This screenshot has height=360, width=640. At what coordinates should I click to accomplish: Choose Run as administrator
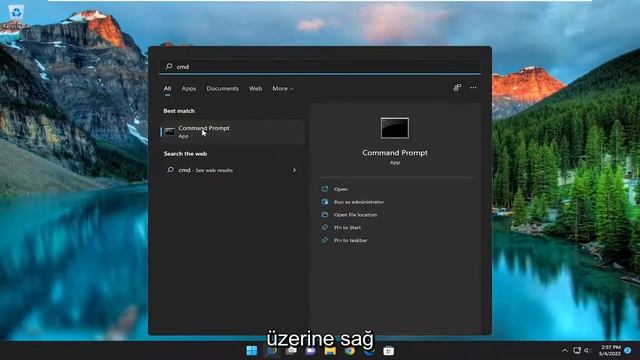[358, 202]
